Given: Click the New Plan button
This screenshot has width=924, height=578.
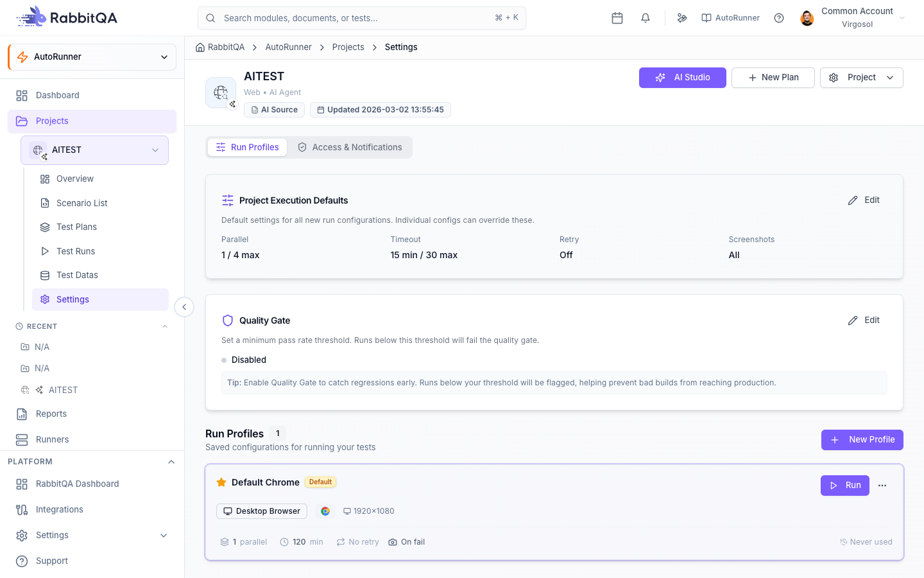Looking at the screenshot, I should pos(773,78).
